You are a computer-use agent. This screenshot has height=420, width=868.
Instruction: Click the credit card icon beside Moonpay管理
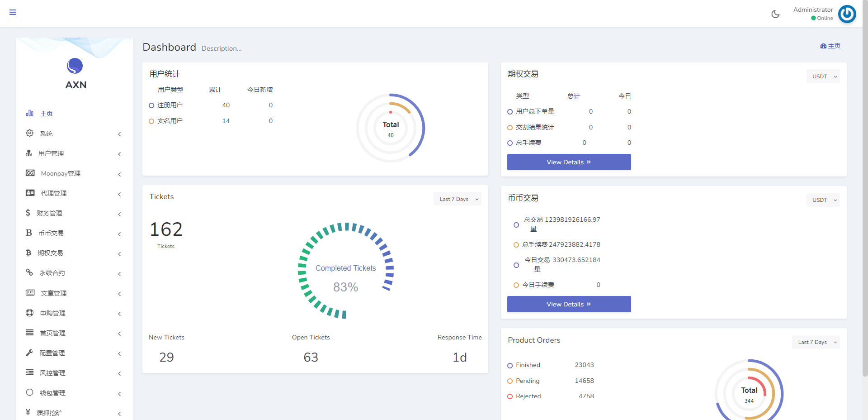tap(30, 173)
